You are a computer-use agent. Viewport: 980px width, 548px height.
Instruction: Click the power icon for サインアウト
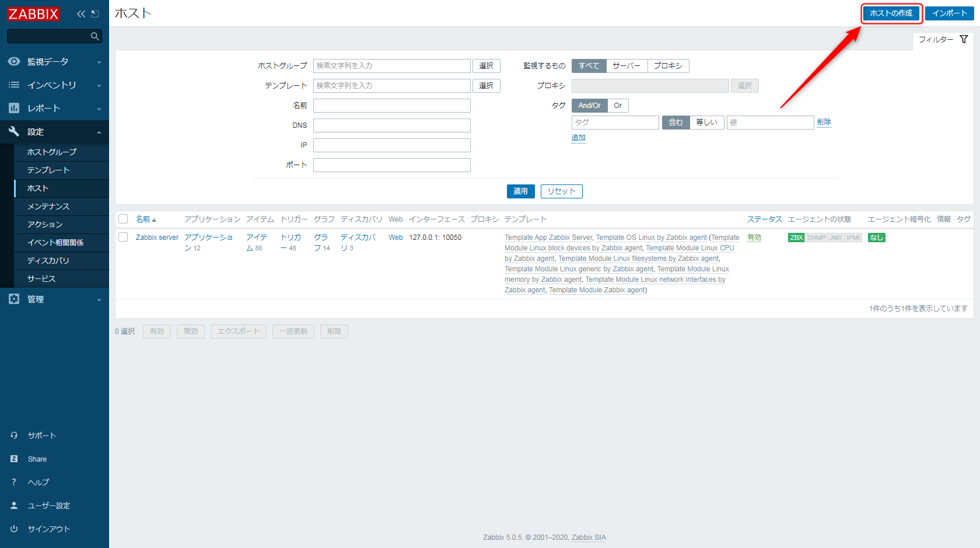(x=14, y=529)
